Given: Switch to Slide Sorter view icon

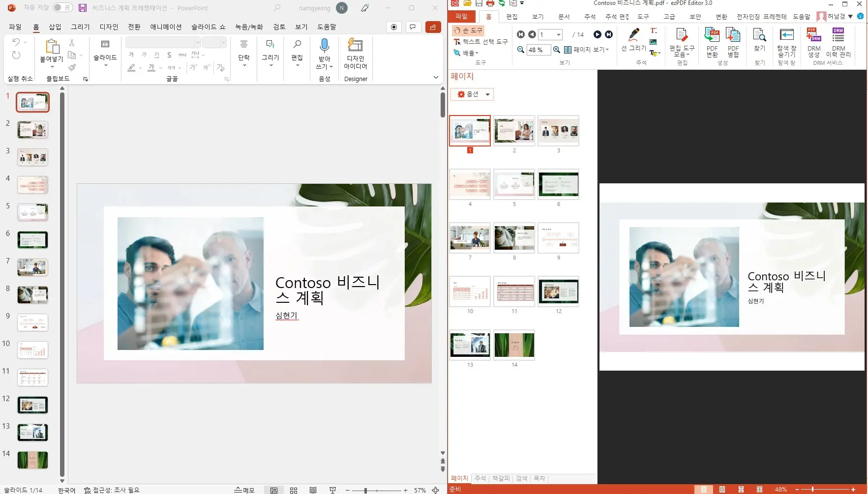Looking at the screenshot, I should [x=294, y=490].
